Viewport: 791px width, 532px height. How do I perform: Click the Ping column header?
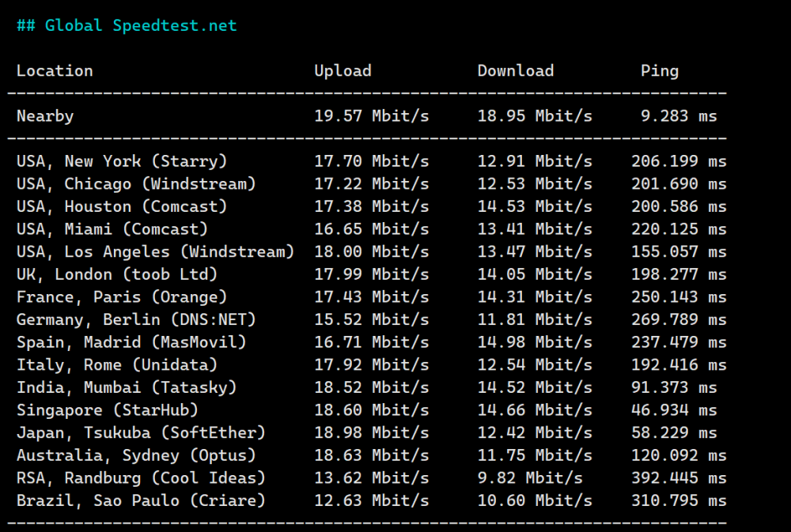point(659,70)
